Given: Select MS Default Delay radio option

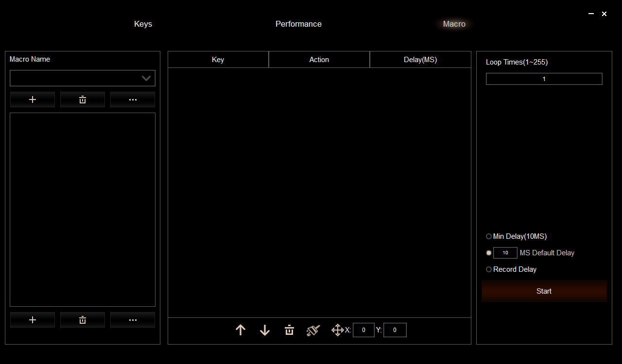Looking at the screenshot, I should coord(489,253).
